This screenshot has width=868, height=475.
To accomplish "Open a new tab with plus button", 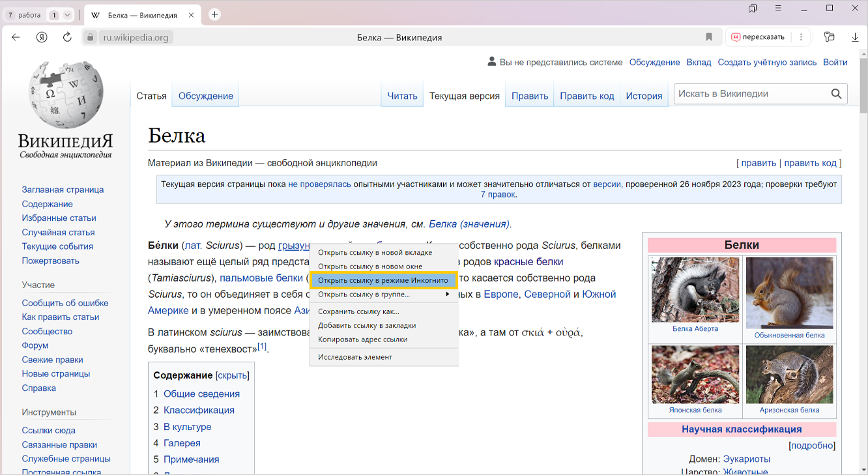I will (x=214, y=14).
